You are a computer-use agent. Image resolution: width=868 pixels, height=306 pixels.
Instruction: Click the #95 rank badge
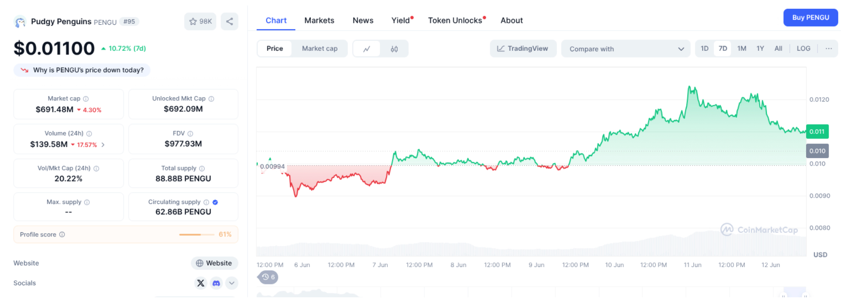[129, 22]
